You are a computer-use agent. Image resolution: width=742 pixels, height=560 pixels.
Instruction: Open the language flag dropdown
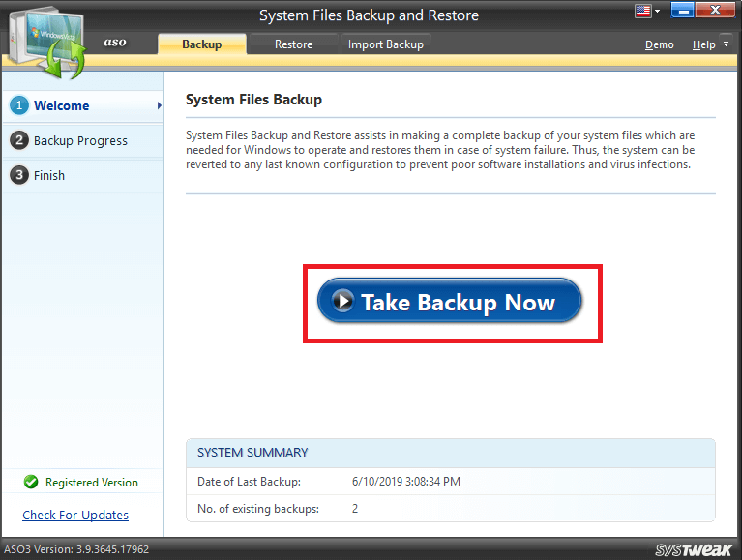coord(658,11)
